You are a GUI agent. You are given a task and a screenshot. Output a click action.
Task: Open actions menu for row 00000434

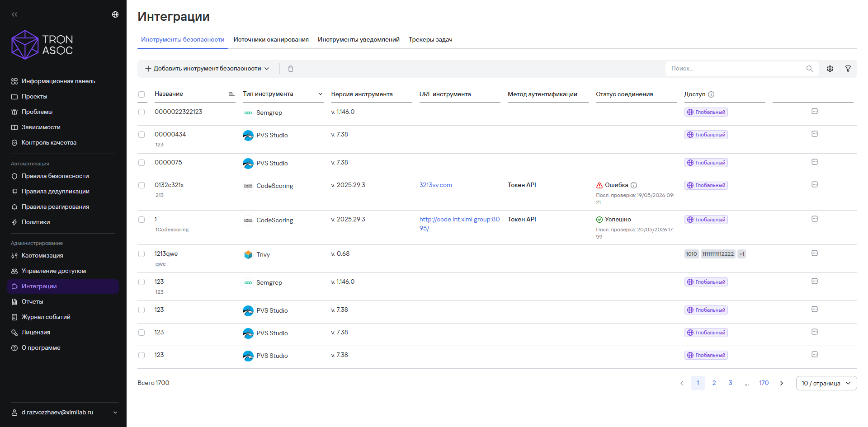coord(815,134)
